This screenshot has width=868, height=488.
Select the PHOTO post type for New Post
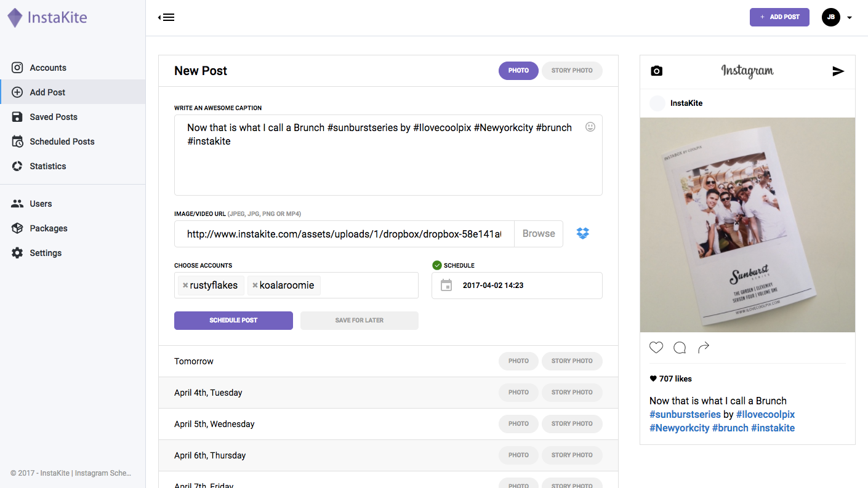(518, 71)
